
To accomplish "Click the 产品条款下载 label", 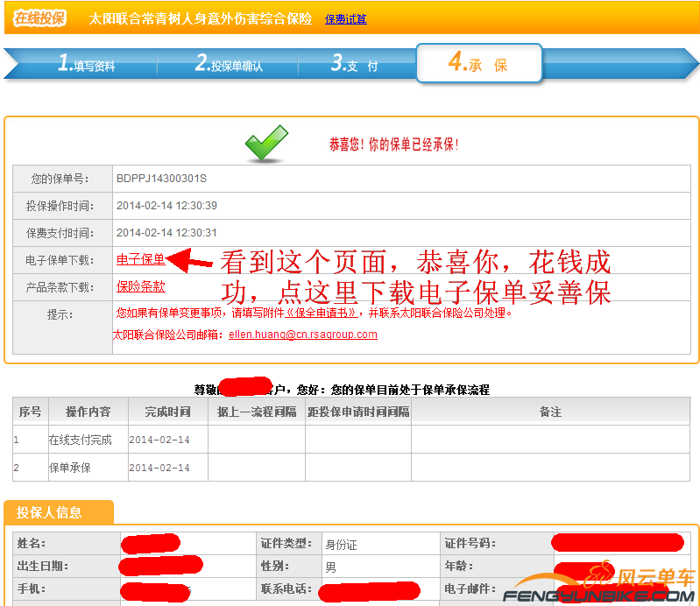I will click(x=60, y=287).
